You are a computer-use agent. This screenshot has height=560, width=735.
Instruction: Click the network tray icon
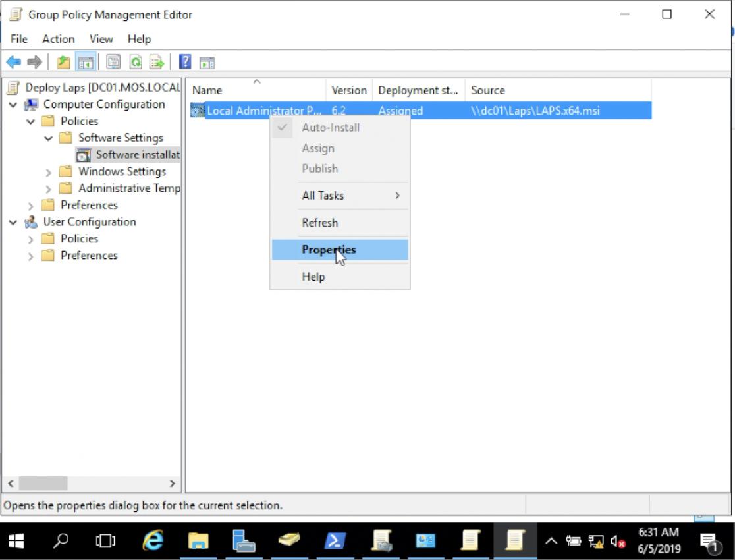596,542
